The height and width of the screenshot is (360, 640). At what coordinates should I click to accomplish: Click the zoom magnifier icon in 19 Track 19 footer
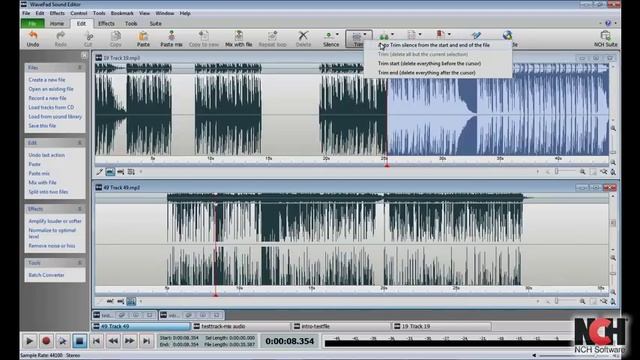582,172
